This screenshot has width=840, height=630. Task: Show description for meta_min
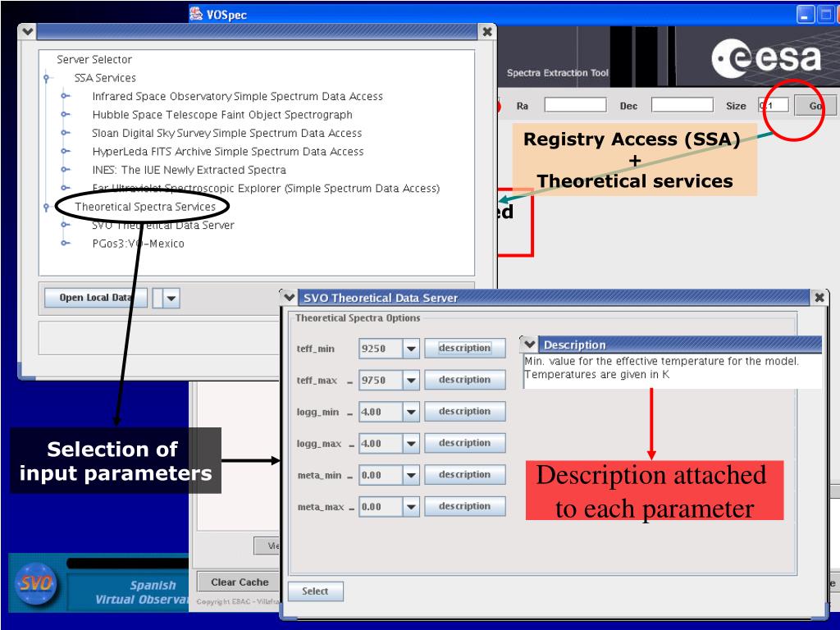click(x=464, y=475)
